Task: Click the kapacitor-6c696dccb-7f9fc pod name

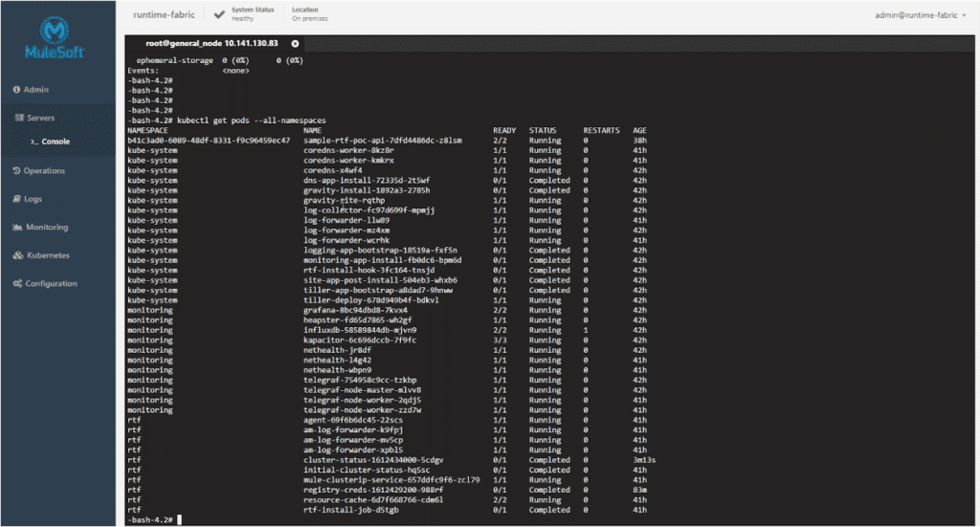Action: pos(360,340)
